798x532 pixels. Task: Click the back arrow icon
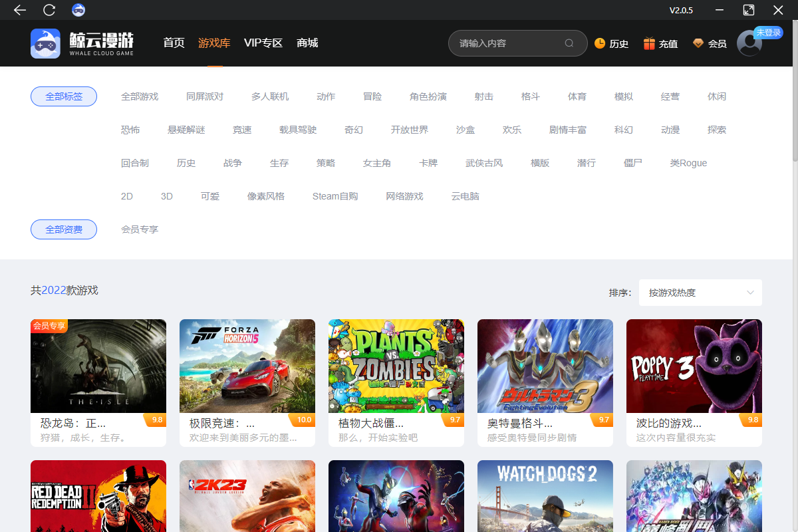point(20,10)
